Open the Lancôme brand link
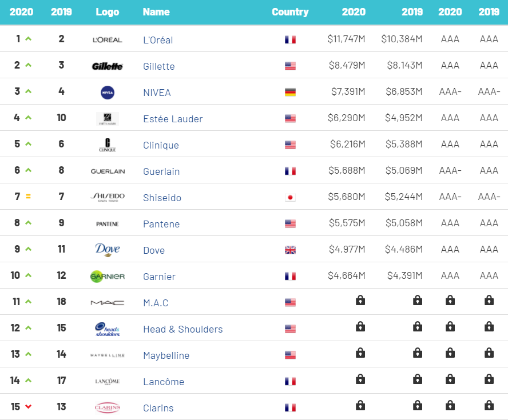Screen dimensions: 508x420 point(164,382)
